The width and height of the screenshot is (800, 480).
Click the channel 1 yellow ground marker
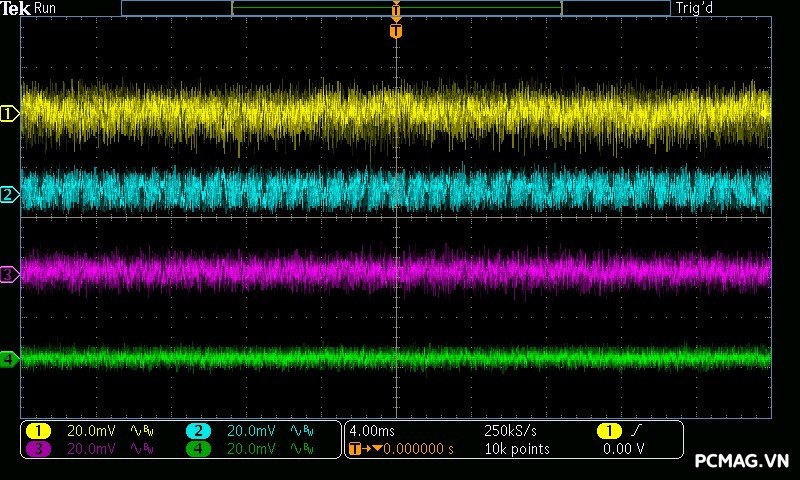pos(9,114)
